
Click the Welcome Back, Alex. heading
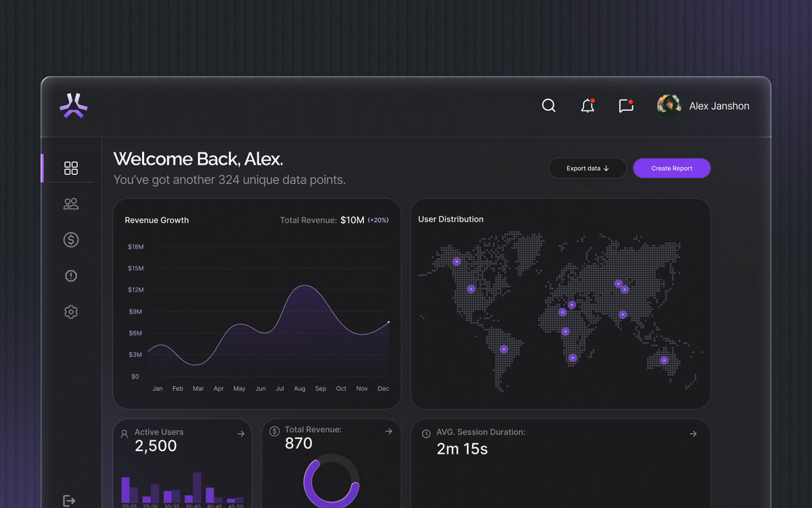pos(198,159)
